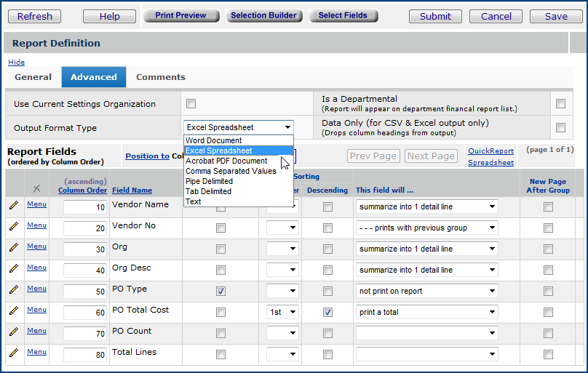Choose Acrobat PDF Document from format list
This screenshot has width=588, height=373.
coord(226,161)
